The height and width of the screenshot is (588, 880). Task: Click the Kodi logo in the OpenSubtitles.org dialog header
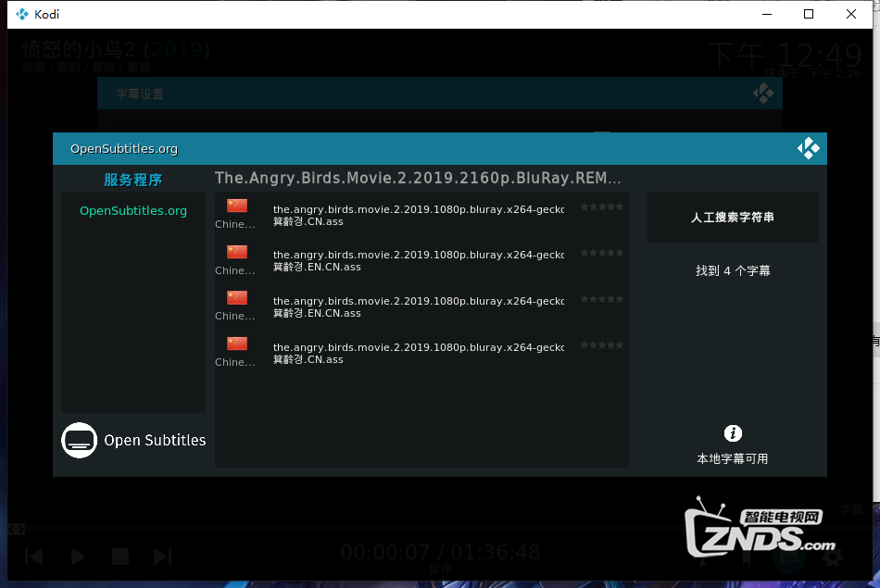pos(808,148)
